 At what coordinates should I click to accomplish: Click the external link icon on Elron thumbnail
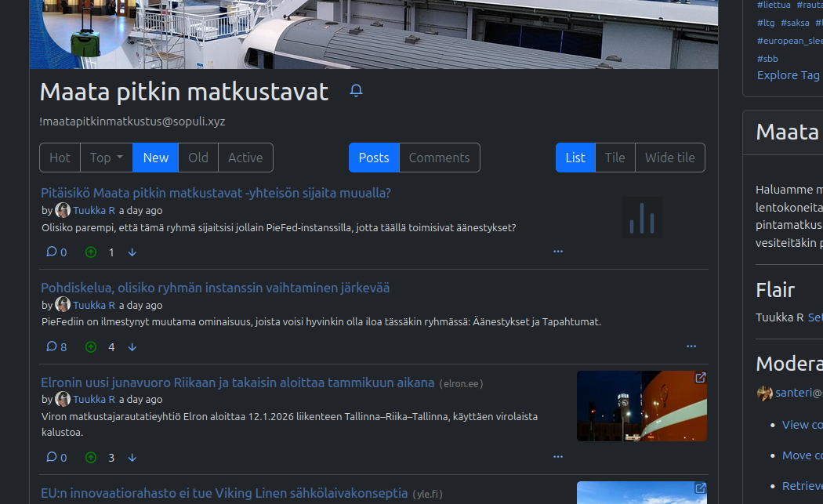click(x=700, y=377)
